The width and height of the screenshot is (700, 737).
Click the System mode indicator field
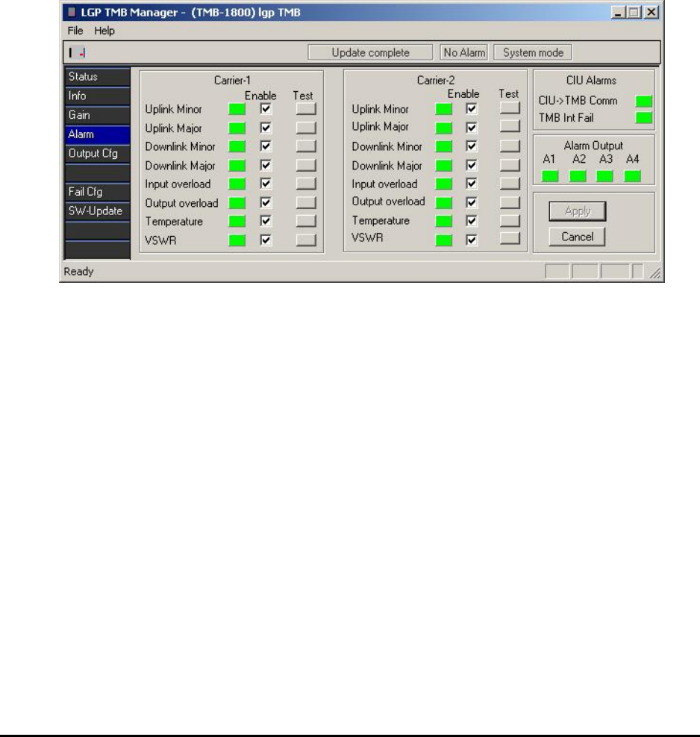(534, 52)
